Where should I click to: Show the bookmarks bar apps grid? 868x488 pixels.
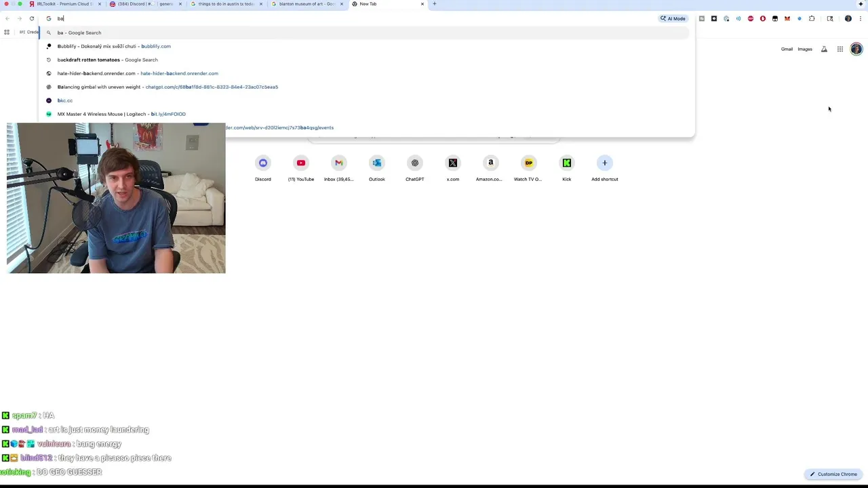pos(7,32)
